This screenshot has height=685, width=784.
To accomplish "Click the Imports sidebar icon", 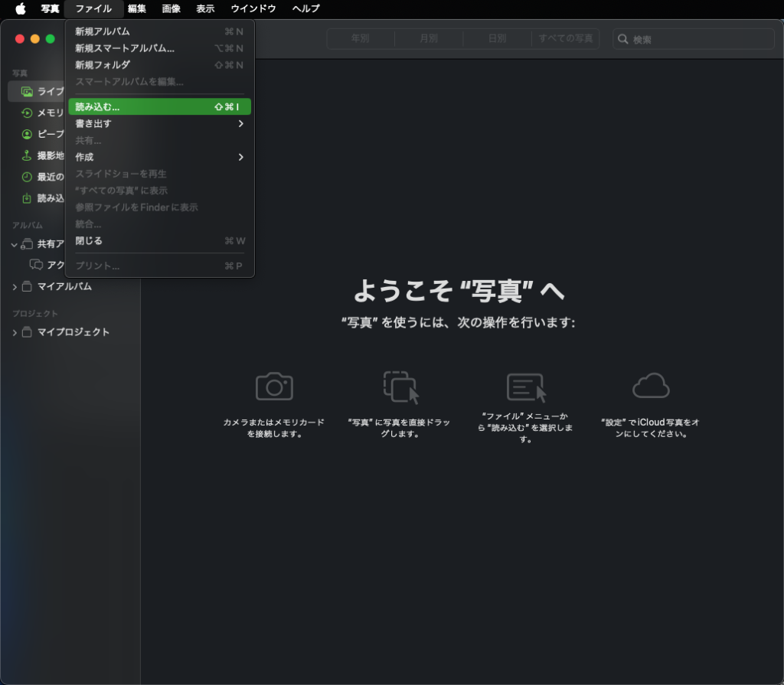I will 27,198.
